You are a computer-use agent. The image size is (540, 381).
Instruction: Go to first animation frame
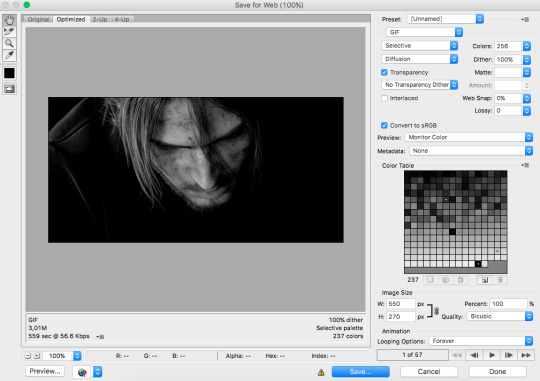457,355
